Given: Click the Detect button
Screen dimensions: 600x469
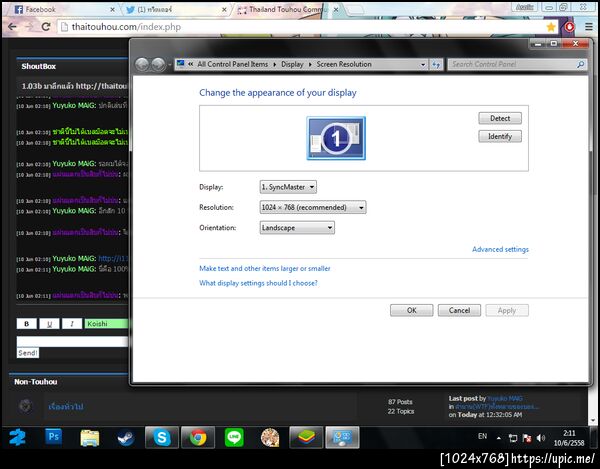Looking at the screenshot, I should tap(500, 118).
